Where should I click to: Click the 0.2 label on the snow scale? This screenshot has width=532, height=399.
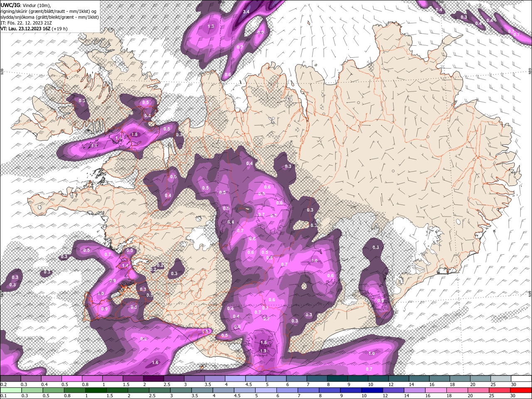click(x=3, y=384)
